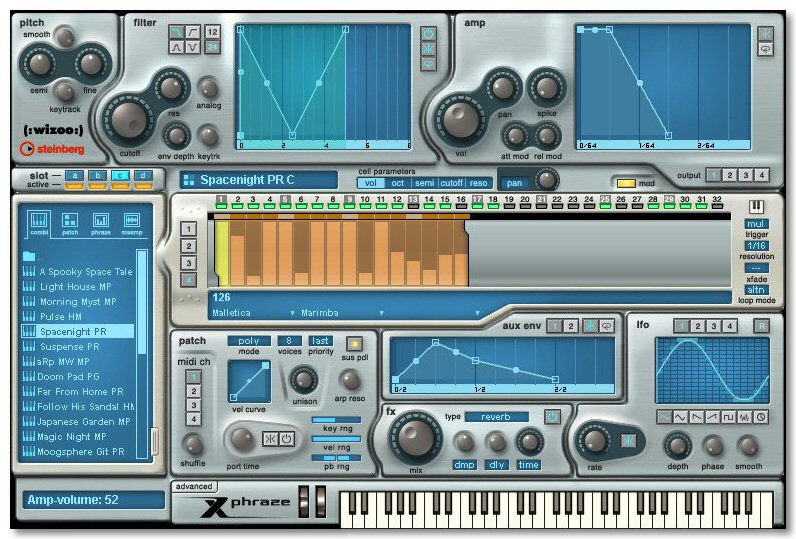796x539 pixels.
Task: Click the key rng slider bar
Action: click(x=337, y=420)
